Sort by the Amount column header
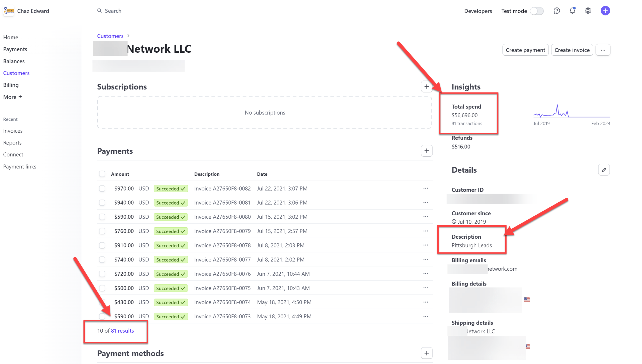This screenshot has width=642, height=364. click(x=120, y=174)
